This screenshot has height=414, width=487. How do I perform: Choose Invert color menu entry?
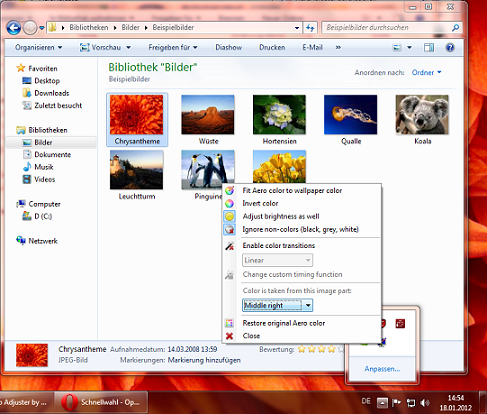tap(260, 203)
